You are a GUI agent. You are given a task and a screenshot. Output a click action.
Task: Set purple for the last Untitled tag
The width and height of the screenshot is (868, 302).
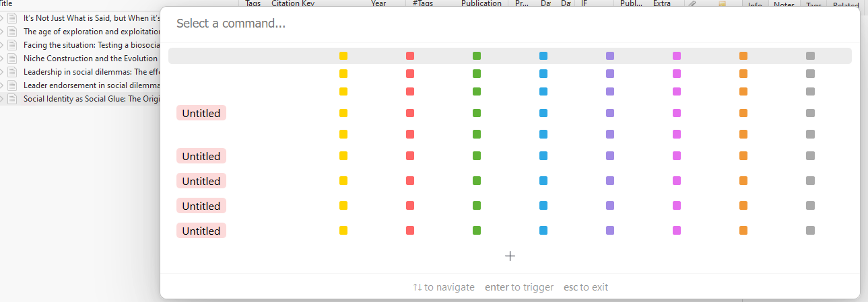610,231
